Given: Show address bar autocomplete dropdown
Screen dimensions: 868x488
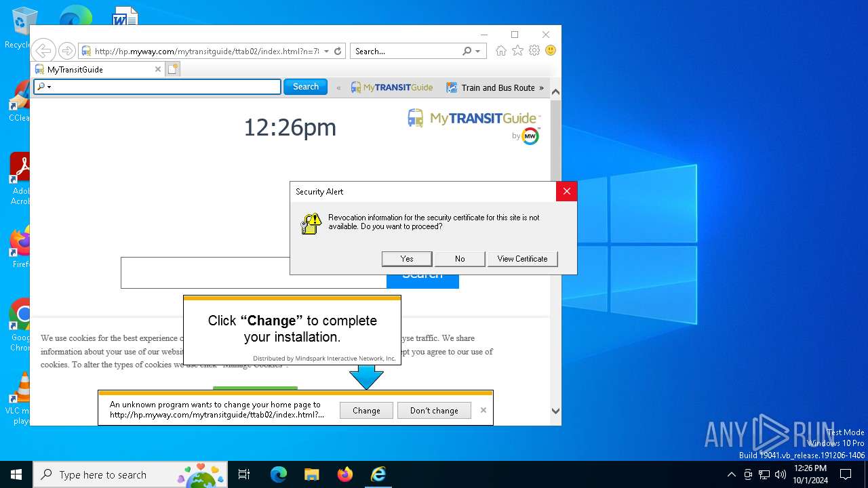Looking at the screenshot, I should click(326, 51).
